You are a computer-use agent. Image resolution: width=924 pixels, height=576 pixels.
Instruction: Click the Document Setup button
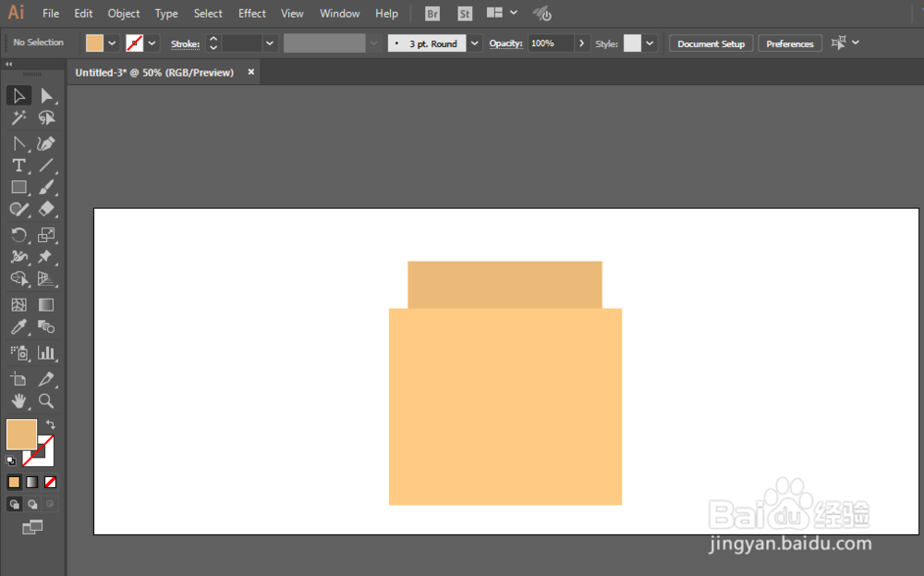coord(711,43)
